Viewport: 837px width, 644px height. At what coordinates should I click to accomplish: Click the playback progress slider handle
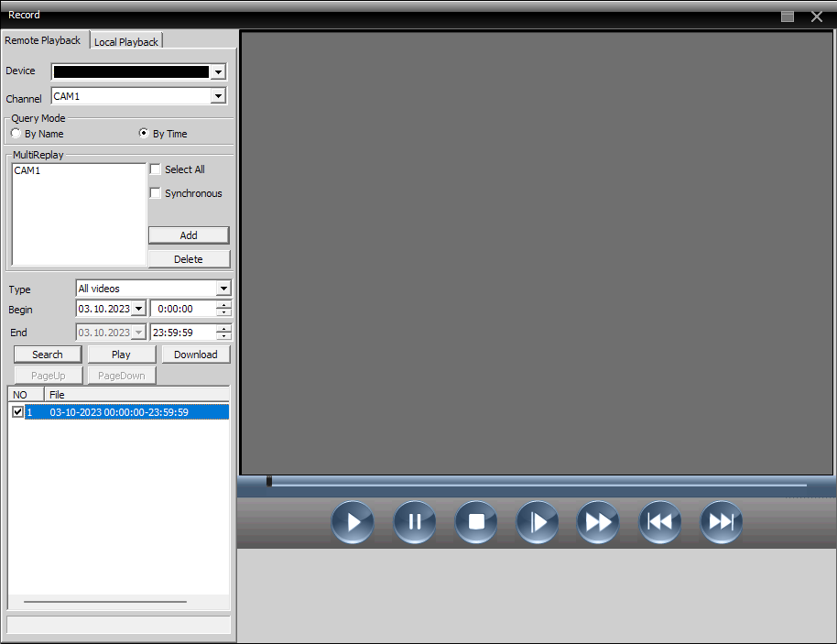pyautogui.click(x=269, y=481)
